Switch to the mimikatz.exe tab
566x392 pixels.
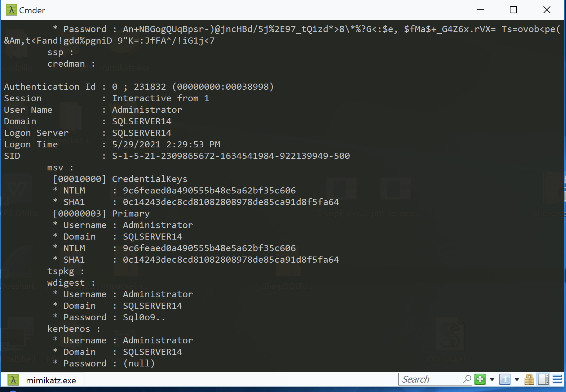pyautogui.click(x=43, y=380)
